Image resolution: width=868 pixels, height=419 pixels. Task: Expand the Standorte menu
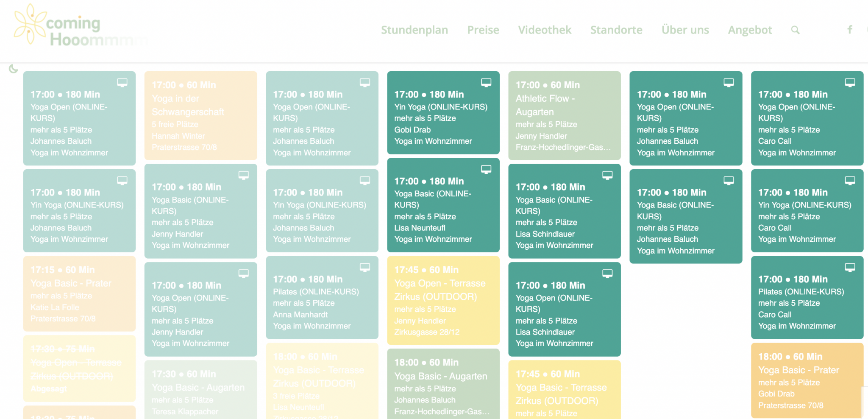click(x=616, y=30)
